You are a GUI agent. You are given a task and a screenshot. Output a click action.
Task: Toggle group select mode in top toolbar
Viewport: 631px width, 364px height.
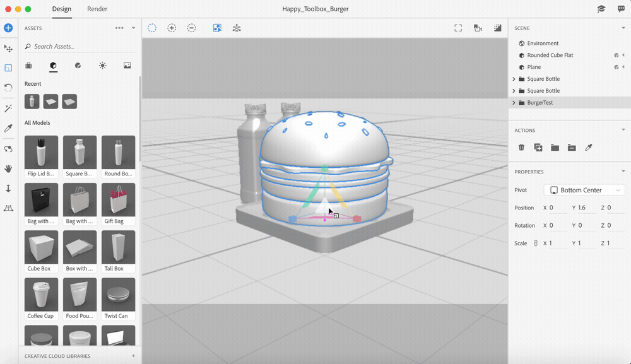point(217,28)
